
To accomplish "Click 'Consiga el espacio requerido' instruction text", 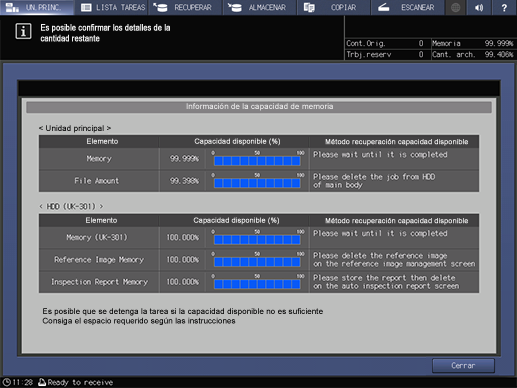I will click(x=139, y=321).
